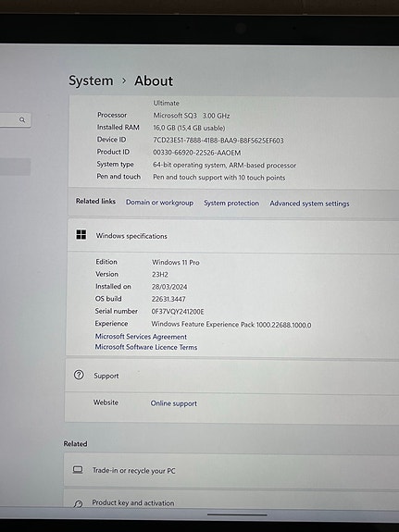
Task: Open Product key and activation
Action: 231,501
